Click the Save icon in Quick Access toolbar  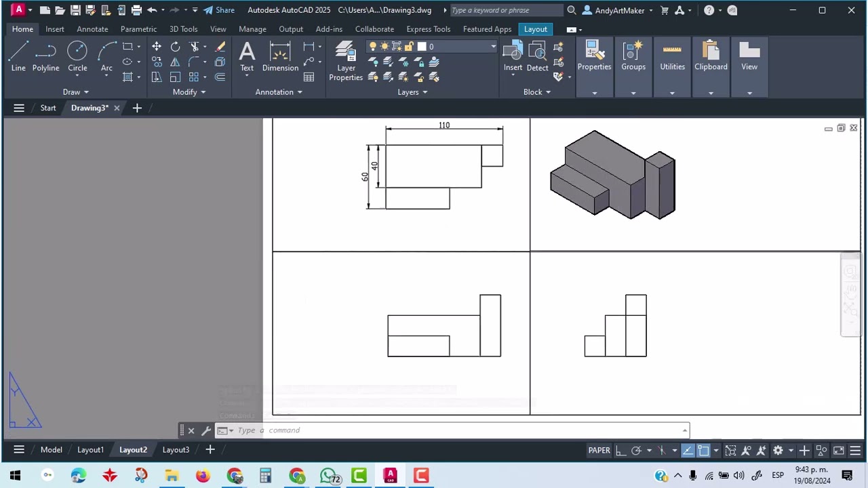click(75, 10)
